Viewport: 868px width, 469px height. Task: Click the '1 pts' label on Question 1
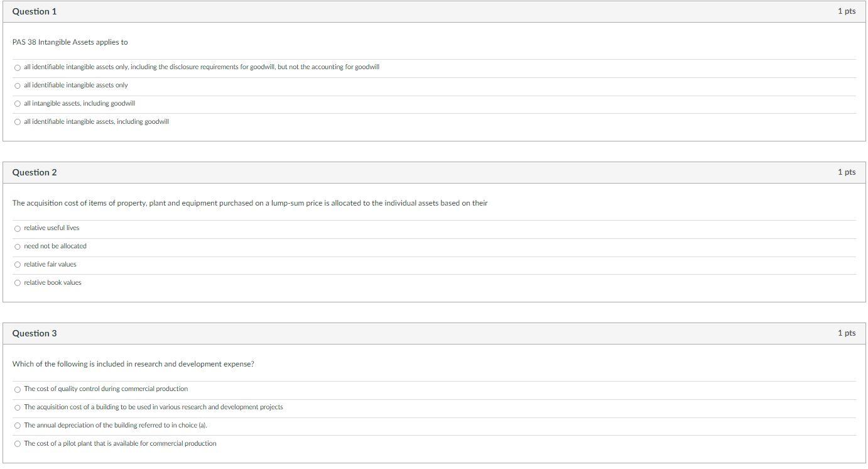tap(846, 11)
